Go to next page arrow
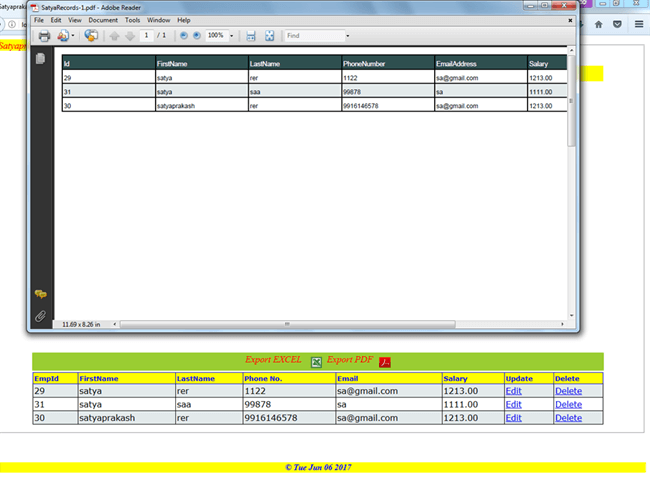Image resolution: width=650 pixels, height=483 pixels. (130, 36)
